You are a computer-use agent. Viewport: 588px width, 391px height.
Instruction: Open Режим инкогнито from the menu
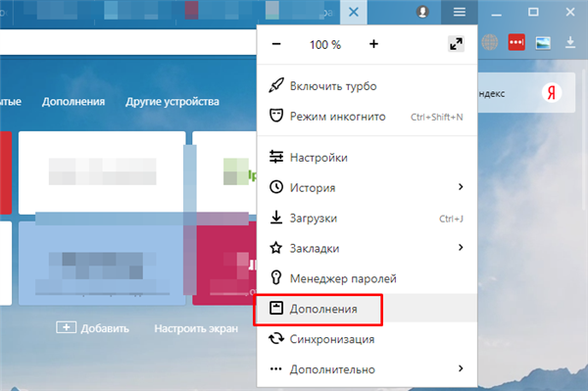pyautogui.click(x=367, y=117)
